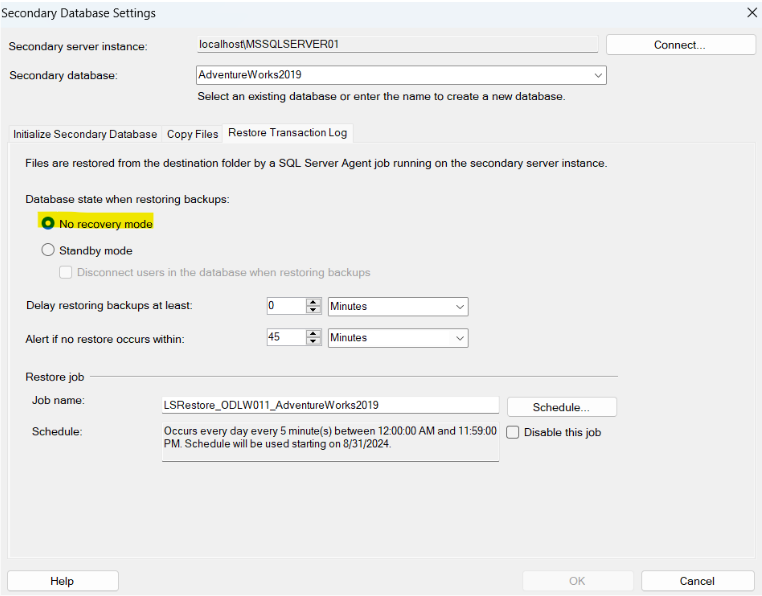Select the No recovery mode radio button
Viewport: 762px width, 596px height.
[48, 224]
